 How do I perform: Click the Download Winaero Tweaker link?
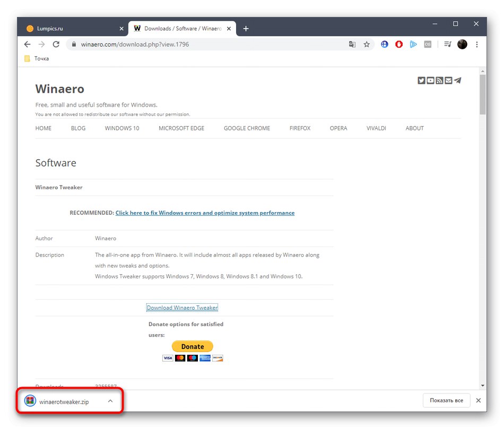[x=183, y=308]
